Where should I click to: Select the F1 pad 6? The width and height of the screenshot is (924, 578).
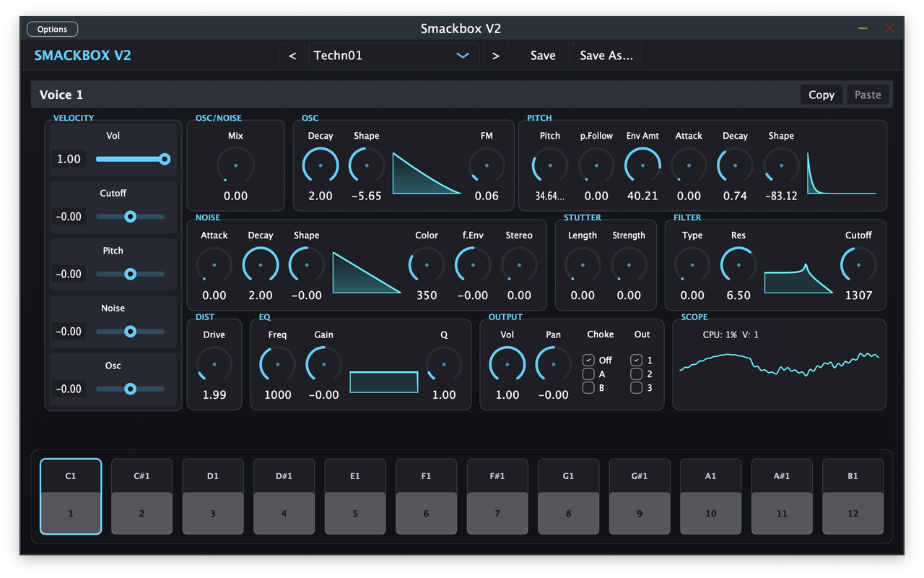[x=426, y=496]
